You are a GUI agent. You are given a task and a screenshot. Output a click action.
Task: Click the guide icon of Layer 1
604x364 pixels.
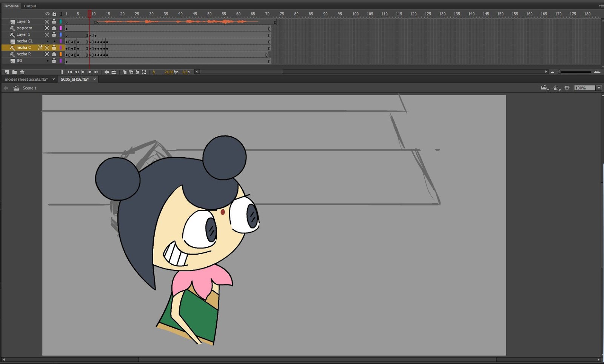(x=12, y=35)
